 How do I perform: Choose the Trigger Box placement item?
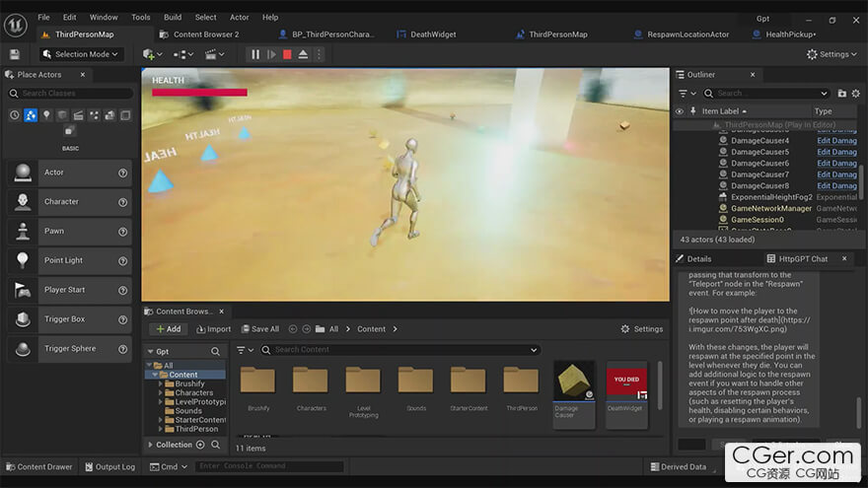[x=70, y=319]
